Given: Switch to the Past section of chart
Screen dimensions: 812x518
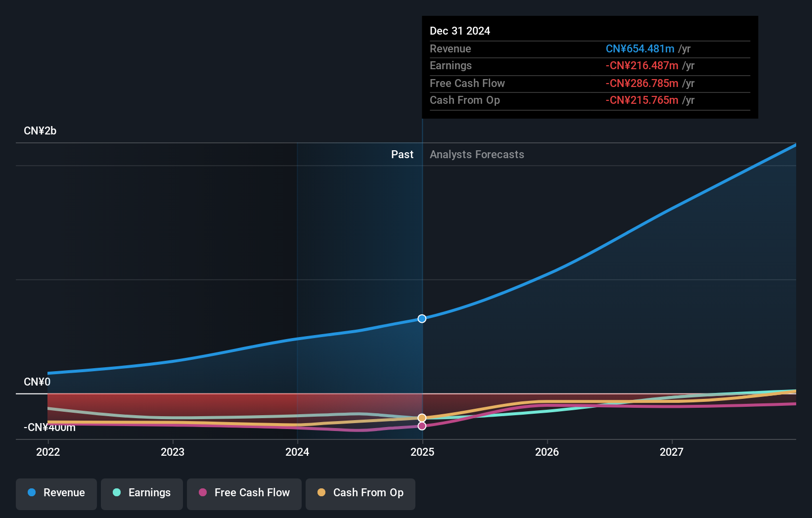Looking at the screenshot, I should 402,154.
